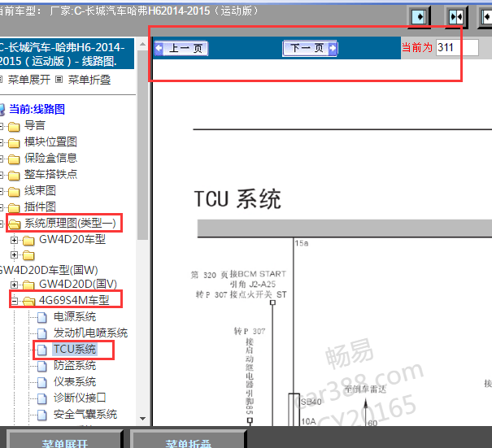Click the 当前为 label

(417, 48)
